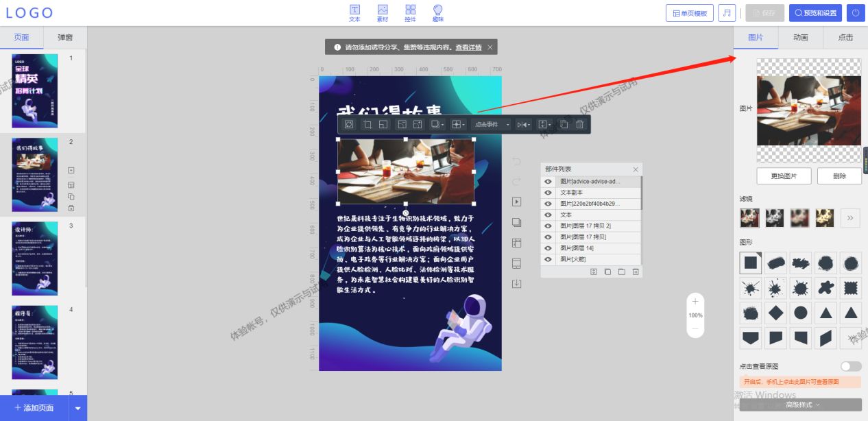Open the 弹窗 tab in left panel
The width and height of the screenshot is (868, 421).
click(64, 38)
